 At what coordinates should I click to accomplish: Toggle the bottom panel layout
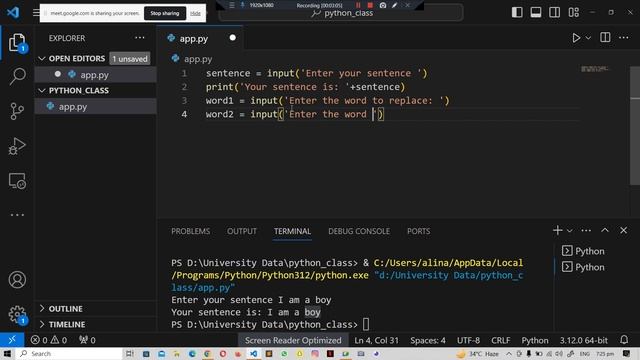[536, 12]
